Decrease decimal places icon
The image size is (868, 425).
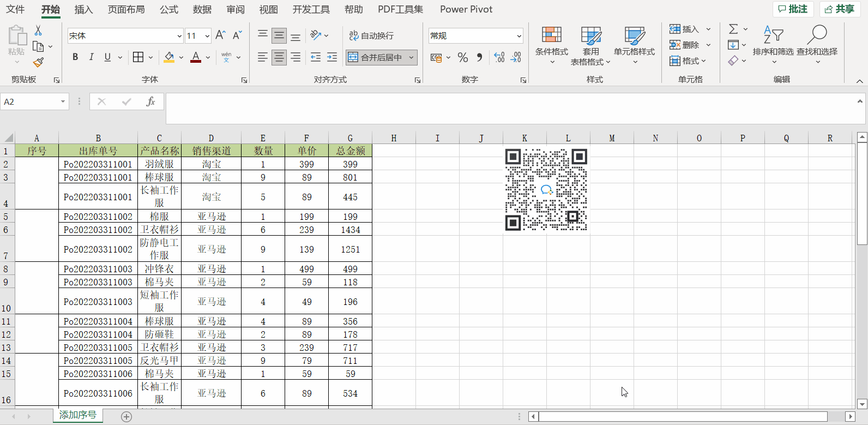pos(516,57)
